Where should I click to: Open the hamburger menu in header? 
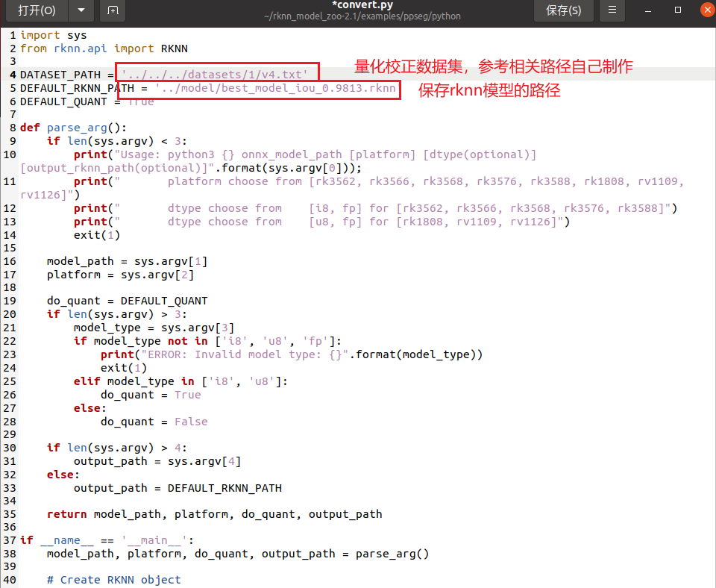[x=612, y=10]
